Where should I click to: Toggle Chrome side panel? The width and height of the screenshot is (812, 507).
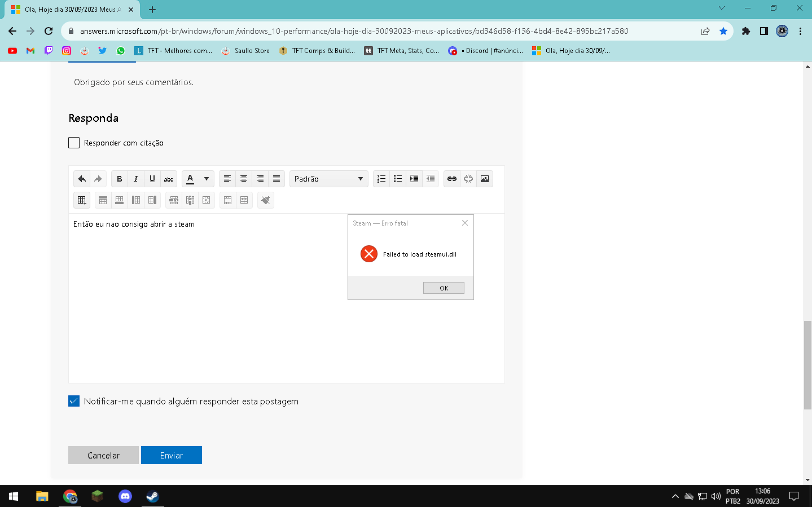(x=764, y=31)
